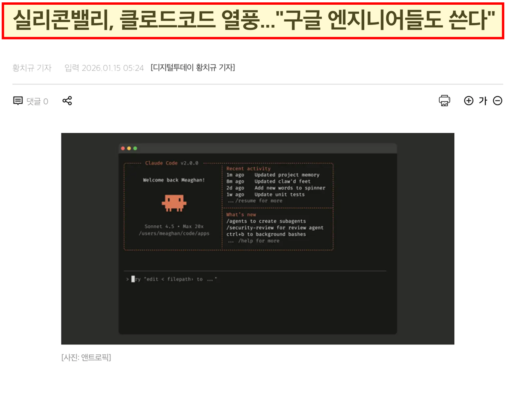Click 'Add new words to spinner' line
532x393 pixels.
[290, 188]
